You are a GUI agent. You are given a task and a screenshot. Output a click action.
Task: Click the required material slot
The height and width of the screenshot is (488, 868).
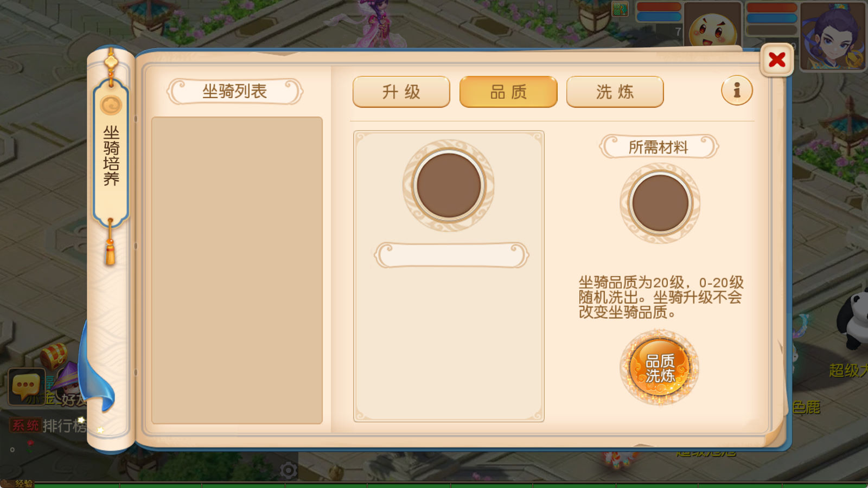(660, 203)
